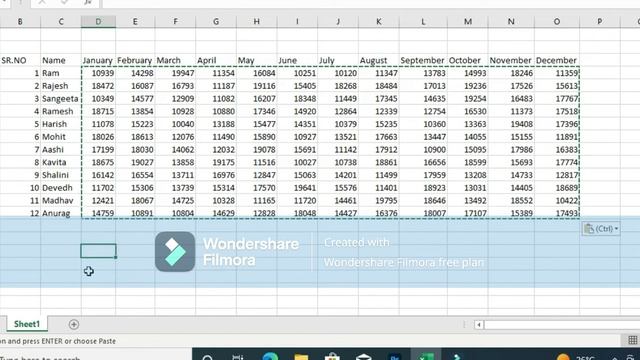
Task: Click the November header cell
Action: [x=511, y=60]
